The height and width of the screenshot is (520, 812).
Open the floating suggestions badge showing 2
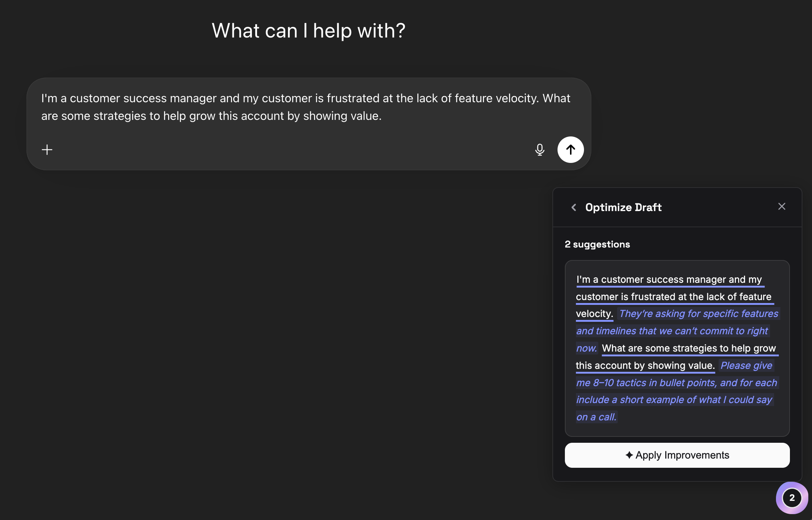pyautogui.click(x=792, y=498)
